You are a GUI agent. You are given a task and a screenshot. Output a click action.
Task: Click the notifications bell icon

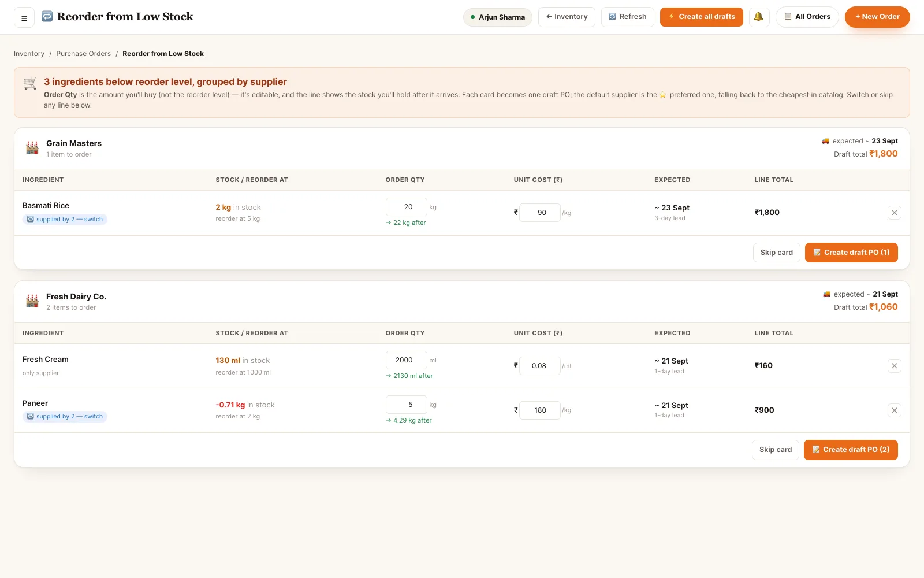[759, 17]
